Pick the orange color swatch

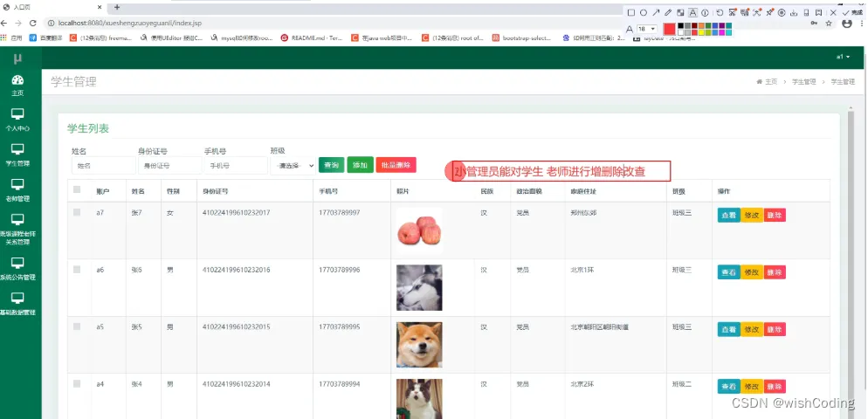(x=701, y=25)
